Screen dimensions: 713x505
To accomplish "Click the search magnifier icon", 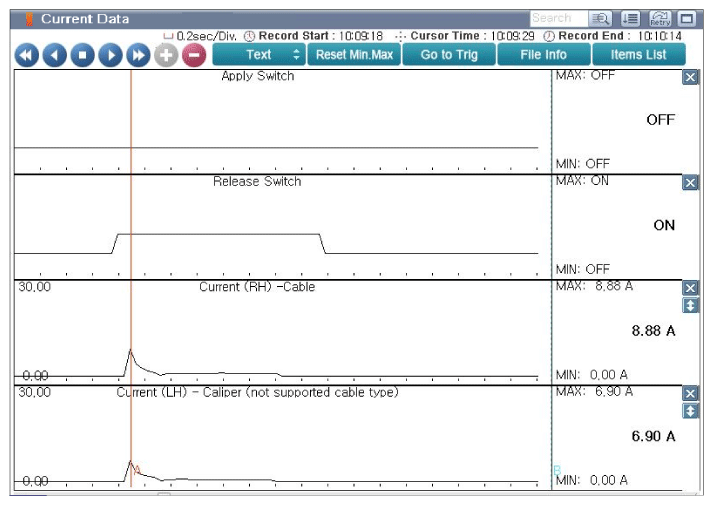I will pyautogui.click(x=600, y=19).
